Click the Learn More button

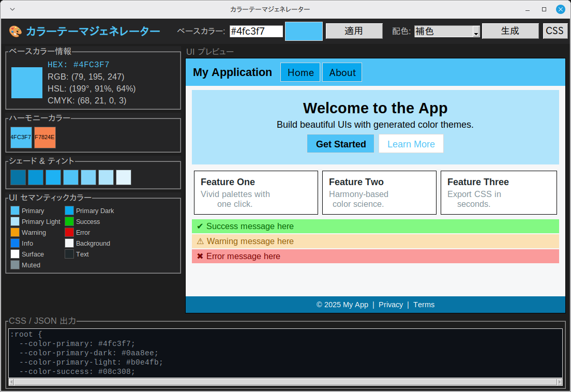(411, 144)
